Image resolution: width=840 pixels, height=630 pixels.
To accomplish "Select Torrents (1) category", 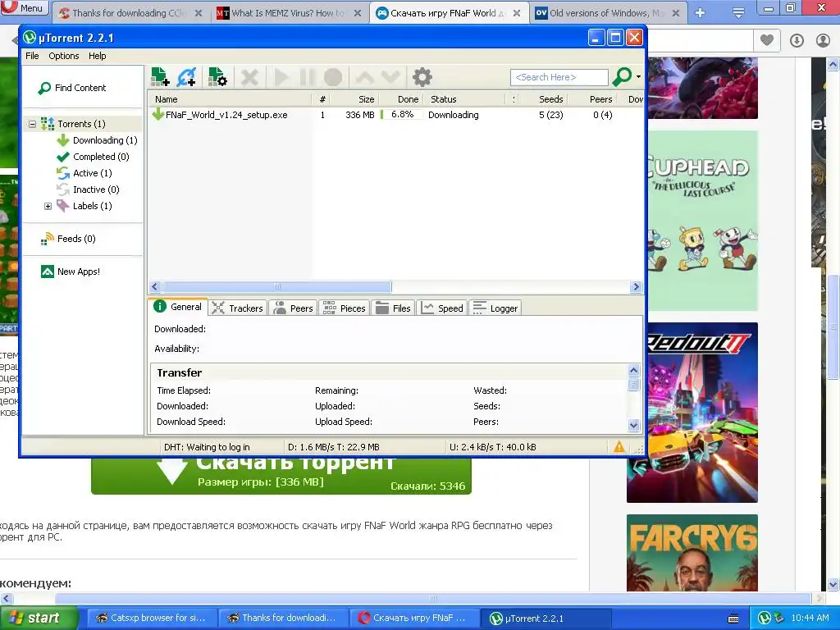I will pyautogui.click(x=81, y=124).
